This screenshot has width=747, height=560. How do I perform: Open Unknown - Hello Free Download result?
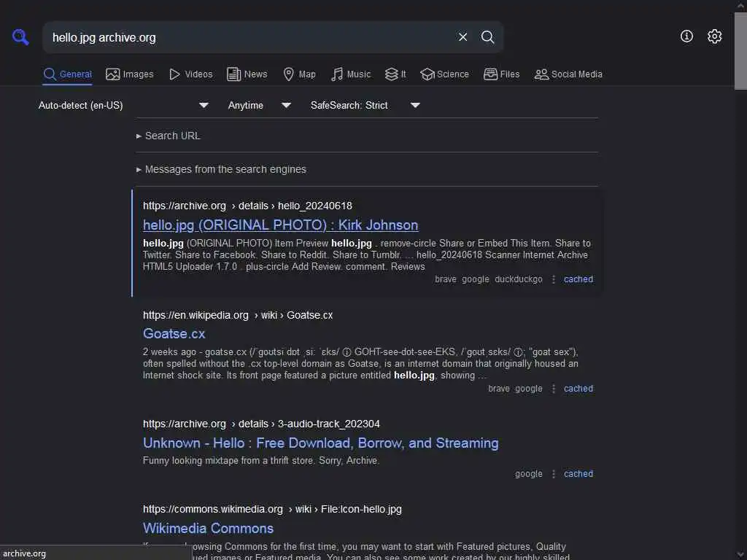321,443
